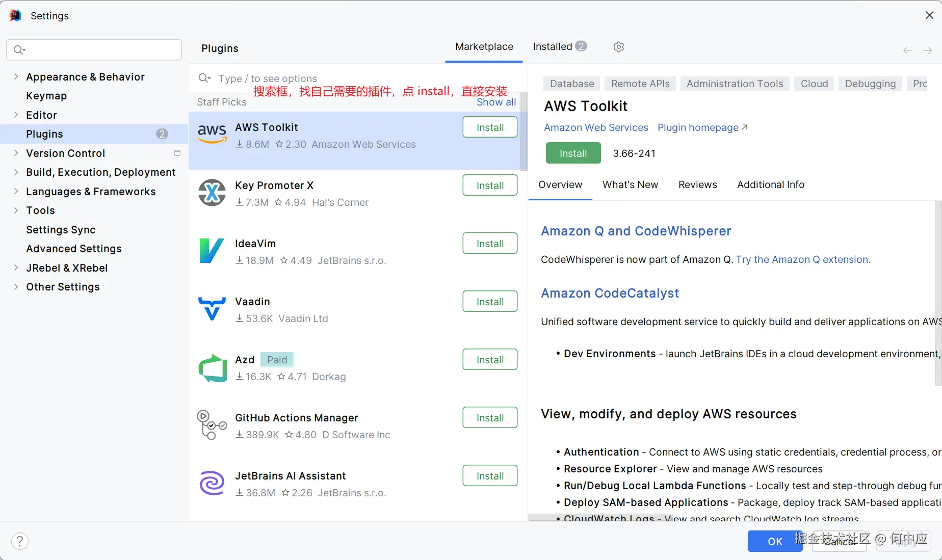Expand Appearance & Behavior section

tap(16, 76)
